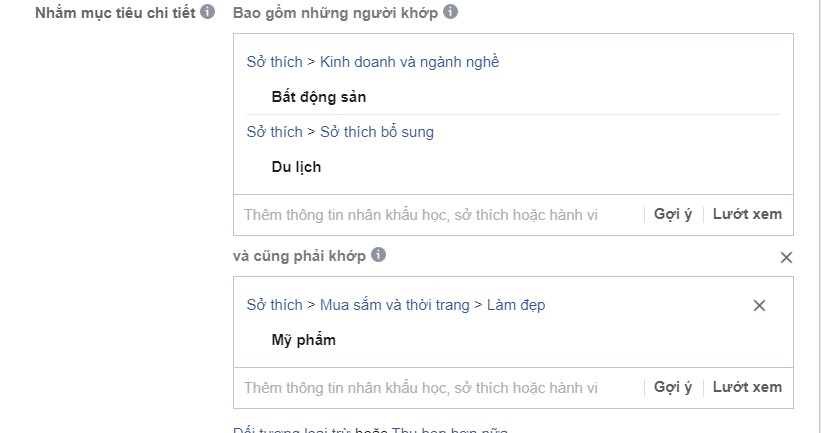This screenshot has width=821, height=433.
Task: Click Sở thích above Bất động sản
Action: coord(274,62)
